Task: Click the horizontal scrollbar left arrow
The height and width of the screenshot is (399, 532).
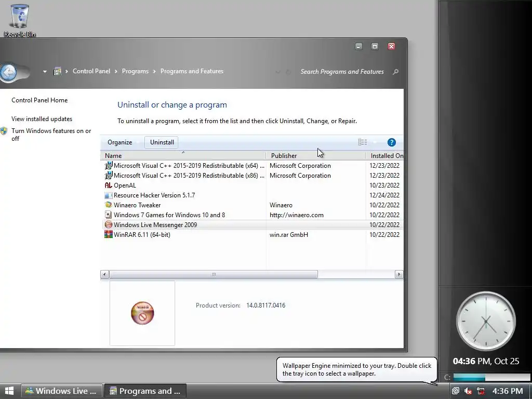Action: coord(104,274)
